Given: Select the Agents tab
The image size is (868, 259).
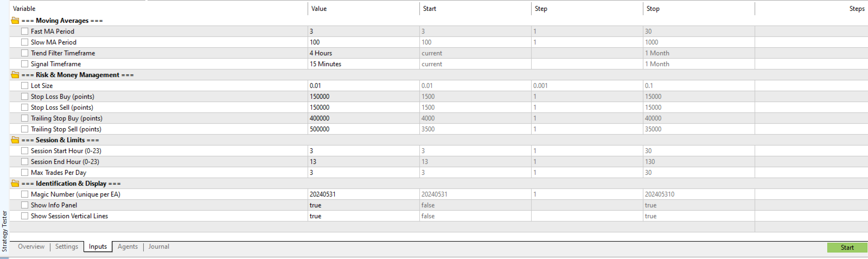Looking at the screenshot, I should (128, 247).
